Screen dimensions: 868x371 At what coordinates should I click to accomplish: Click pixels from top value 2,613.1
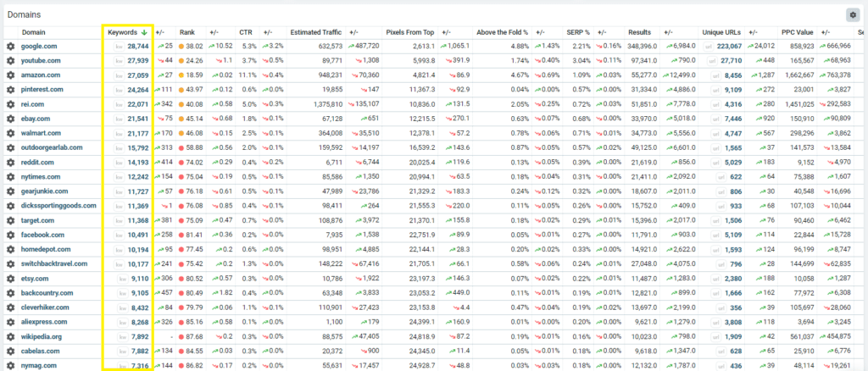pyautogui.click(x=422, y=47)
